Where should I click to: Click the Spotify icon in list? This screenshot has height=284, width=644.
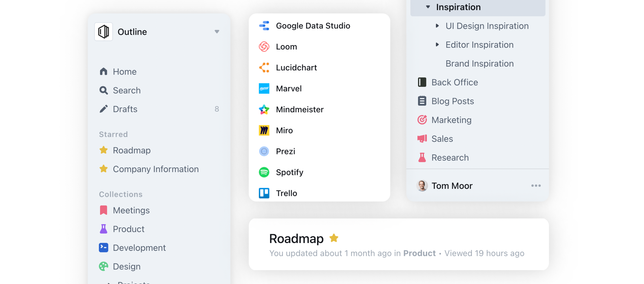click(x=264, y=172)
